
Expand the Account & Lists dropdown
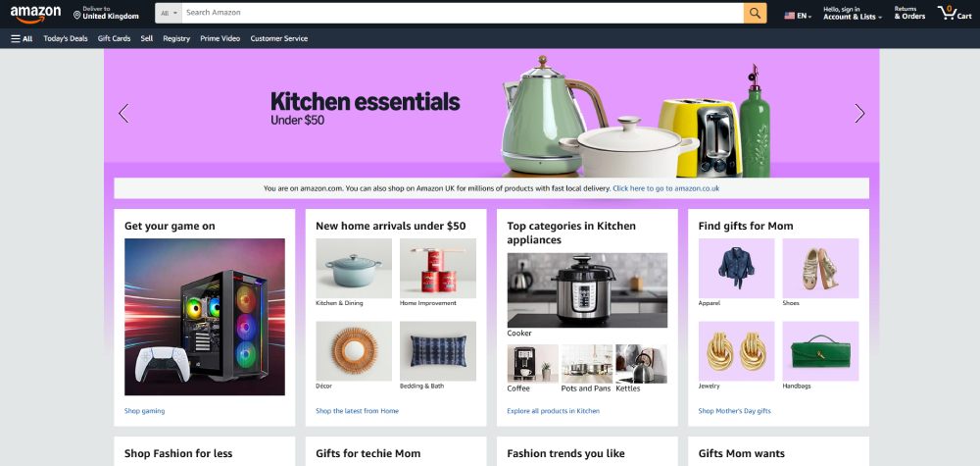pyautogui.click(x=853, y=13)
